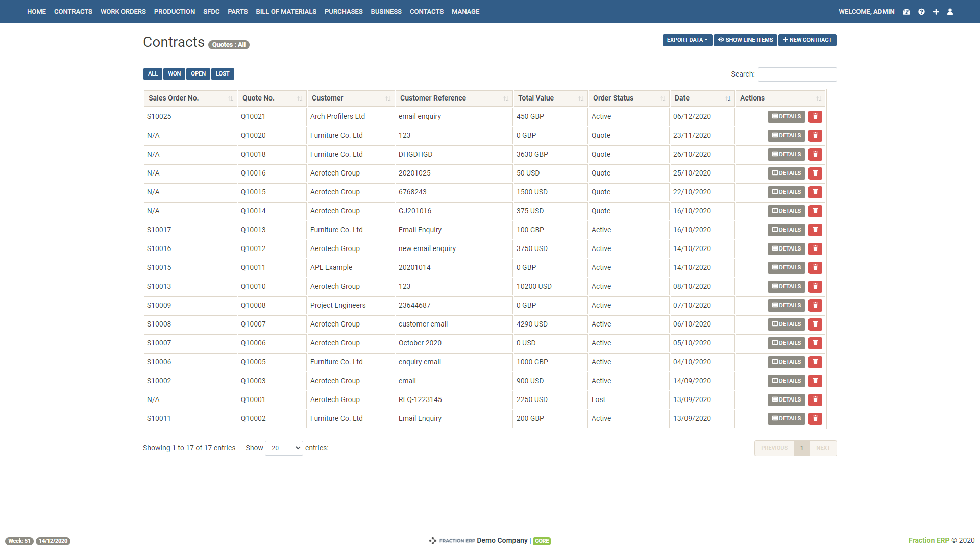Click the help question mark icon
This screenshot has height=551, width=980.
pyautogui.click(x=921, y=11)
